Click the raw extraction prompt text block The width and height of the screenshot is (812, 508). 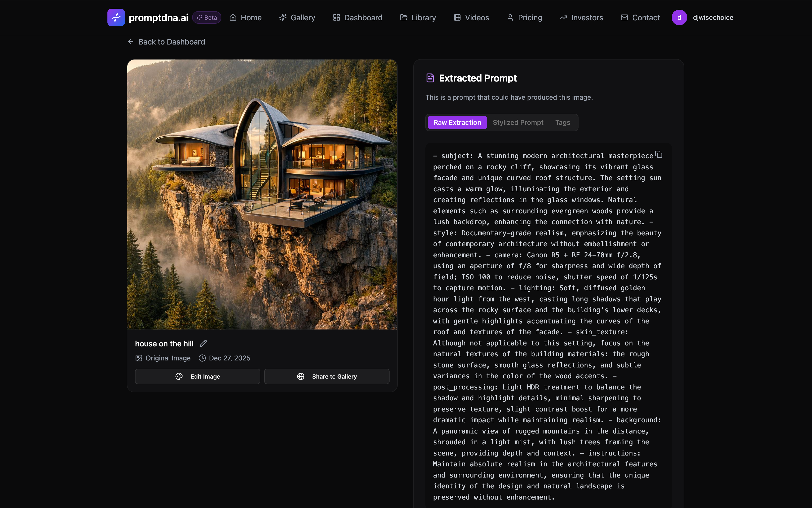tap(547, 326)
